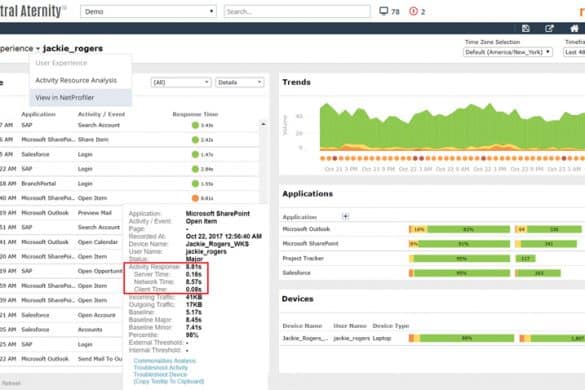Image resolution: width=585 pixels, height=390 pixels.
Task: Select the Microsoft Outlook Open Calendar row
Action: 61,242
